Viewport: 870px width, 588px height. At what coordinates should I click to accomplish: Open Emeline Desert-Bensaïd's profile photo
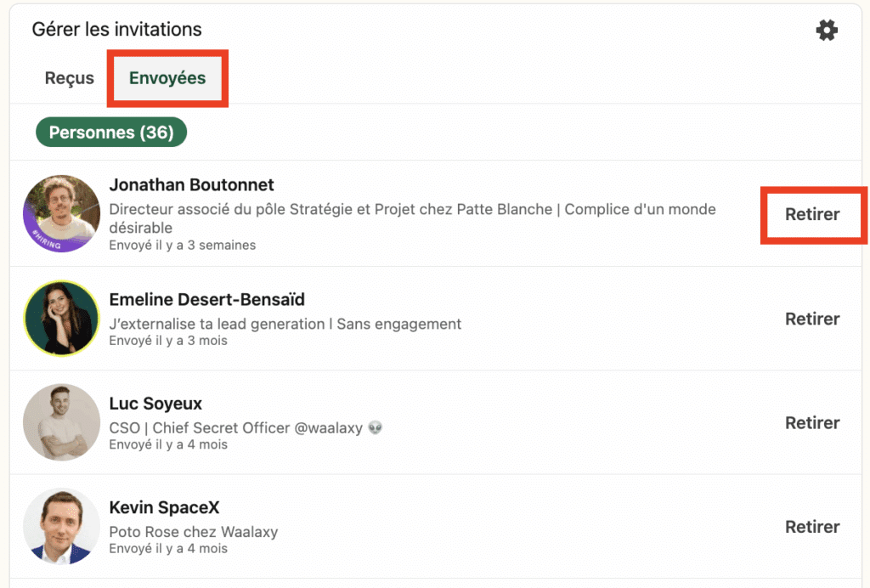tap(61, 319)
